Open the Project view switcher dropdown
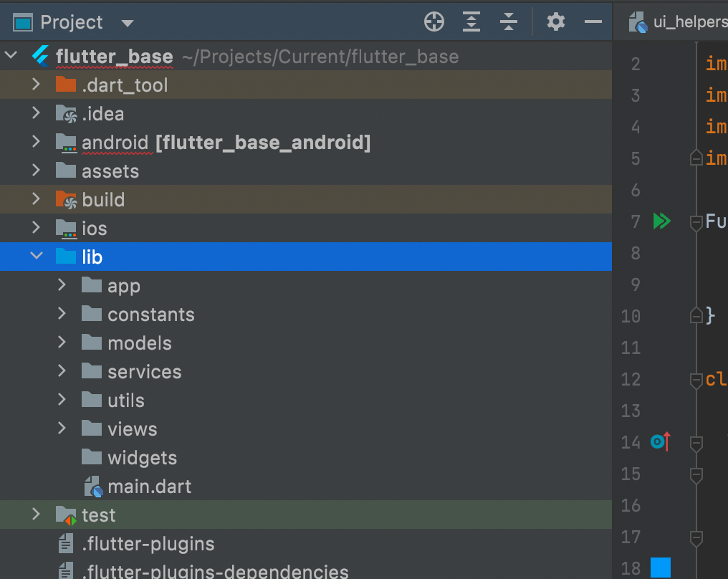The height and width of the screenshot is (579, 728). [127, 21]
